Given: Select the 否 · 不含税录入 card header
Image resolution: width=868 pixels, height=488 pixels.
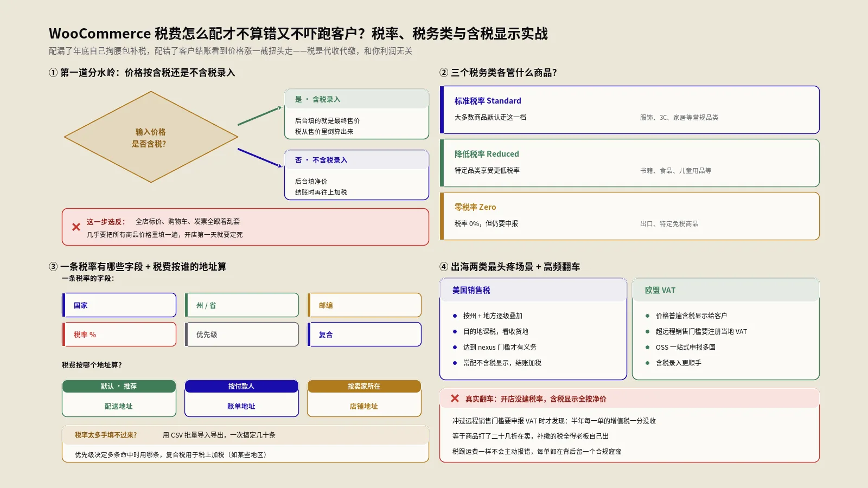Looking at the screenshot, I should point(357,160).
